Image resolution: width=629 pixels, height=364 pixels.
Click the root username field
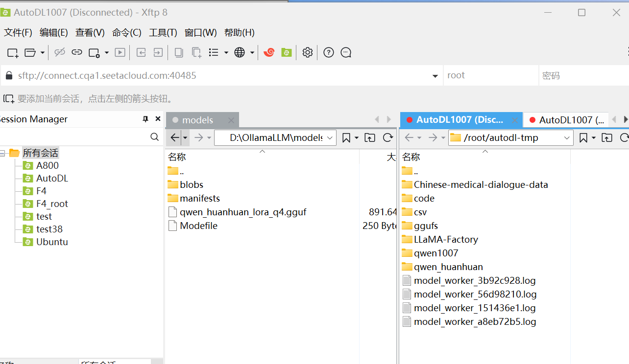[x=491, y=76]
